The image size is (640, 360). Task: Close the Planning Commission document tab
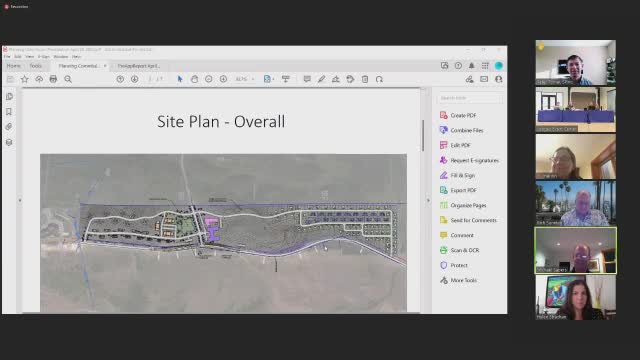click(105, 66)
